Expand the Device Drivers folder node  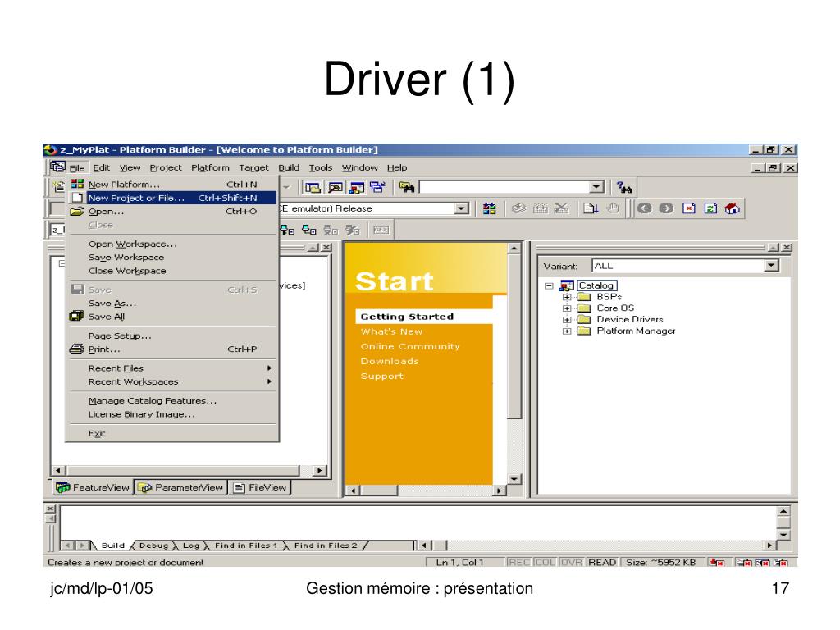point(566,319)
